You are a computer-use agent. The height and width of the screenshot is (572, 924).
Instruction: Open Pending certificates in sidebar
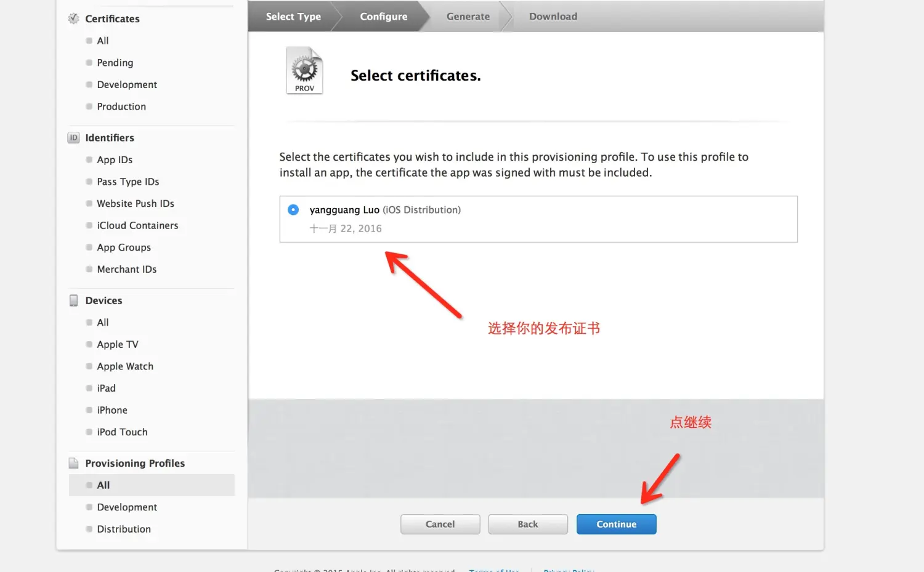click(x=115, y=63)
